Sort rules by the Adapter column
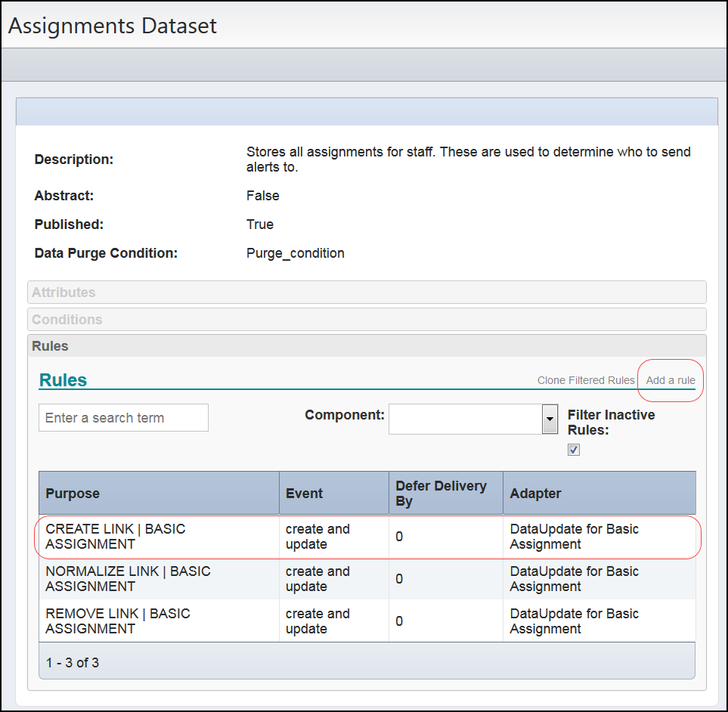Screen dimensions: 728x712 click(x=535, y=493)
